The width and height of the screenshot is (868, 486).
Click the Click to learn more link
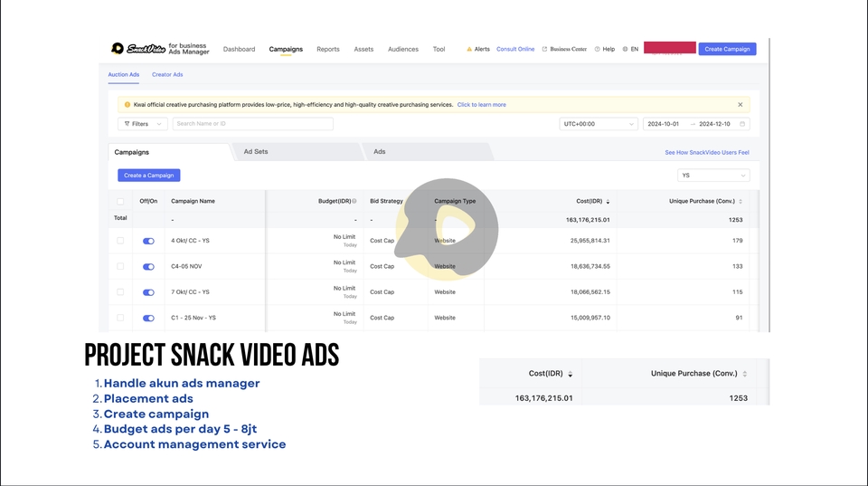482,105
